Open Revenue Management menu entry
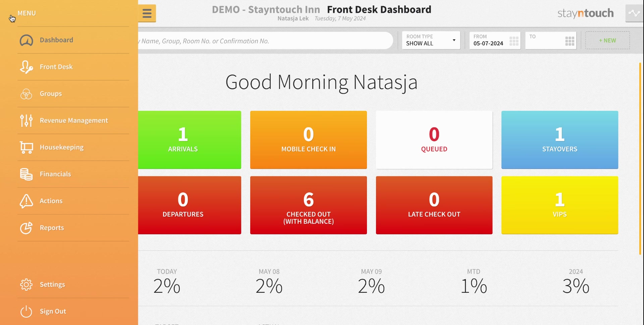 (74, 121)
